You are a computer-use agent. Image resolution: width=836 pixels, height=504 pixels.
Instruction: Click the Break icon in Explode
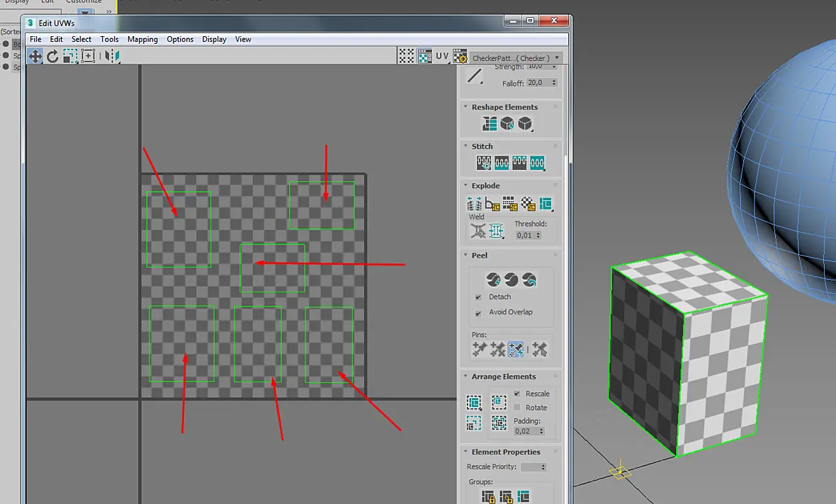point(474,204)
